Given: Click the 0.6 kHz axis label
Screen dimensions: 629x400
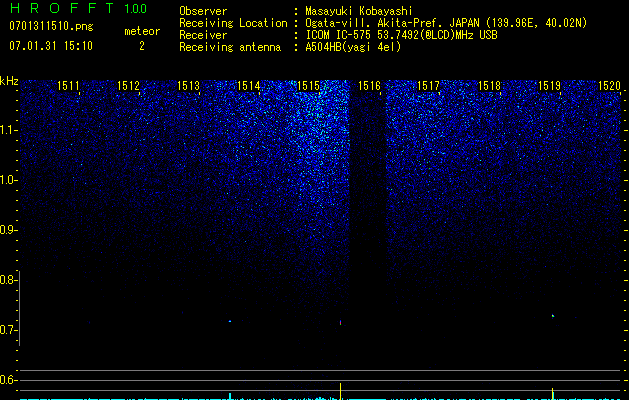Looking at the screenshot, I should 7,380.
